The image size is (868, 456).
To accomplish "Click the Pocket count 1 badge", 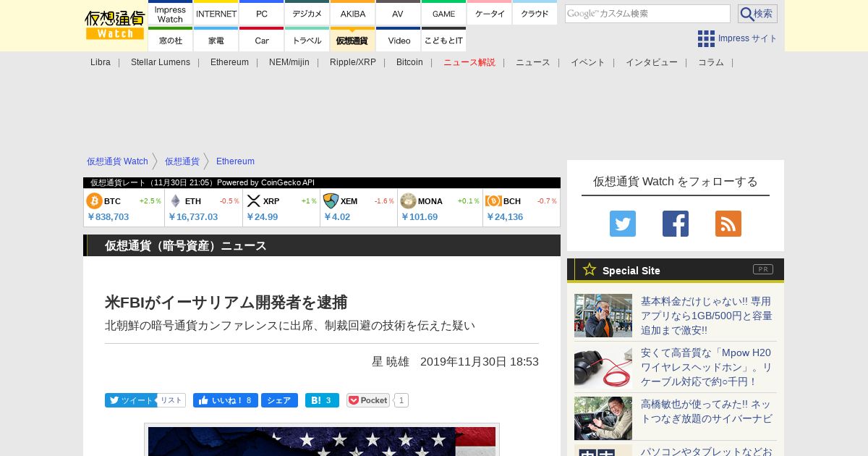I will point(401,400).
